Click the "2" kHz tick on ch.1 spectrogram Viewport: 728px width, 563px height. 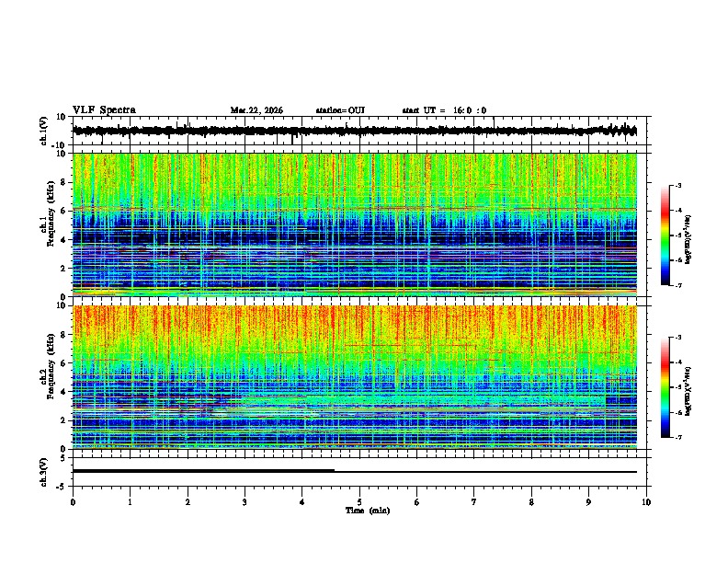[63, 269]
